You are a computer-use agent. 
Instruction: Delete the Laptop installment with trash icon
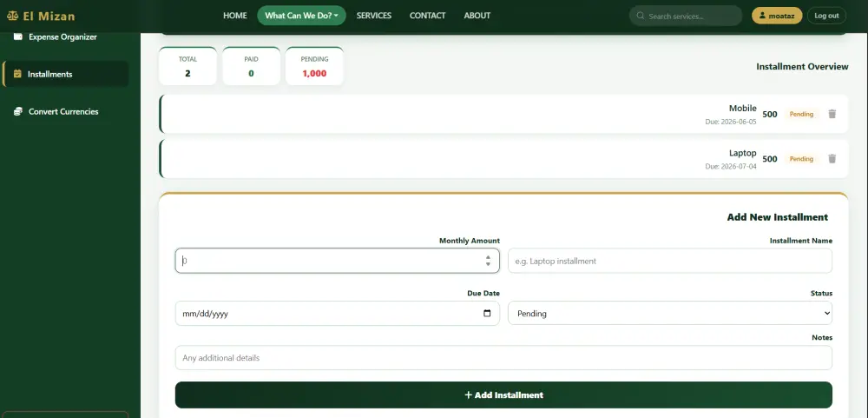coord(832,158)
